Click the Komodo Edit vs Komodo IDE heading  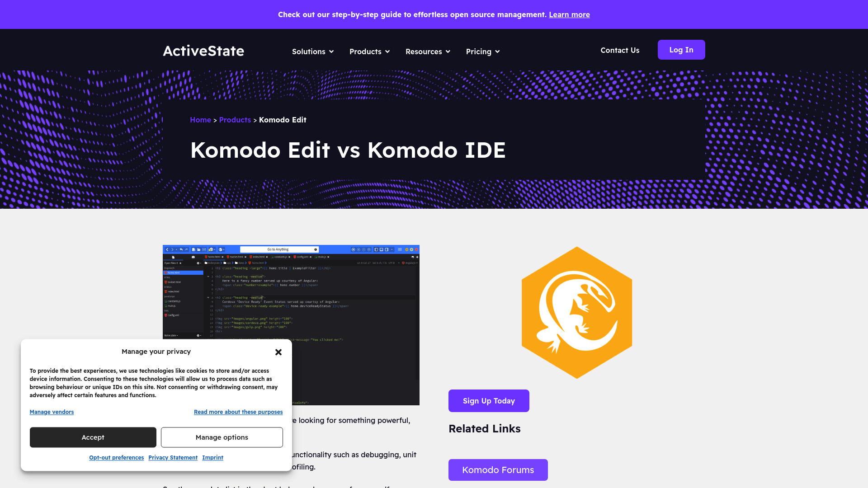348,150
